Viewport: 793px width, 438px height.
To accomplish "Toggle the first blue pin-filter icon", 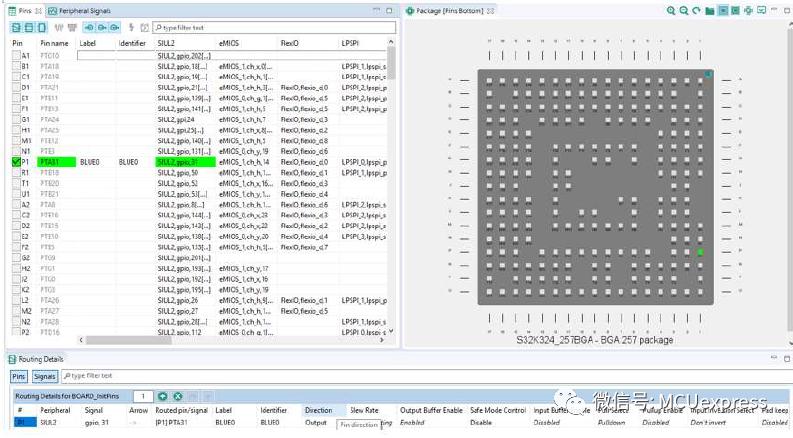I will tap(89, 27).
